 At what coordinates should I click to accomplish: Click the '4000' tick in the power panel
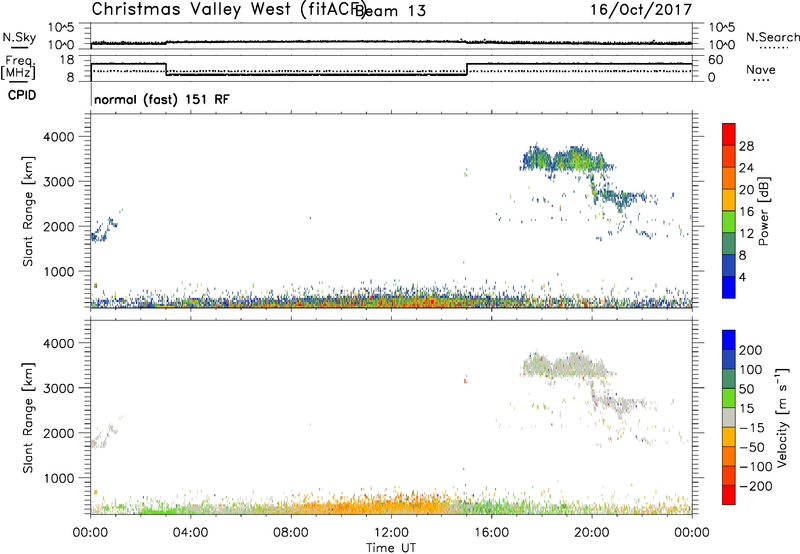58,137
